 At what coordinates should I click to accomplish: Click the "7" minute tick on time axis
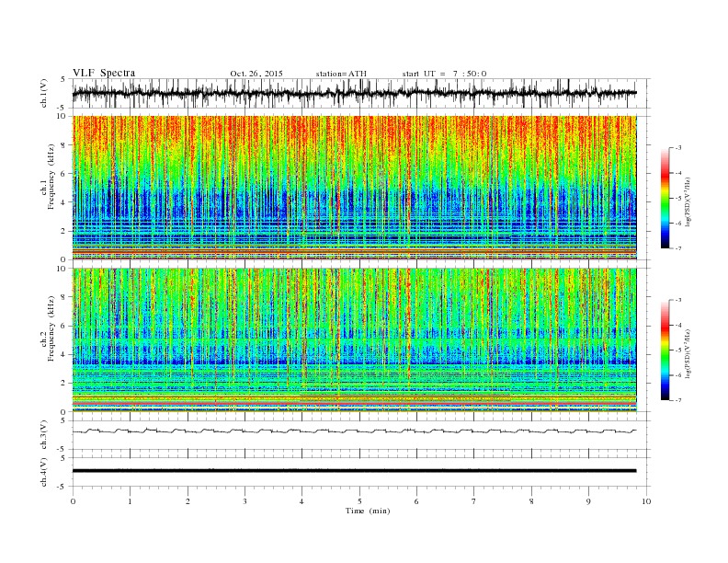474,501
